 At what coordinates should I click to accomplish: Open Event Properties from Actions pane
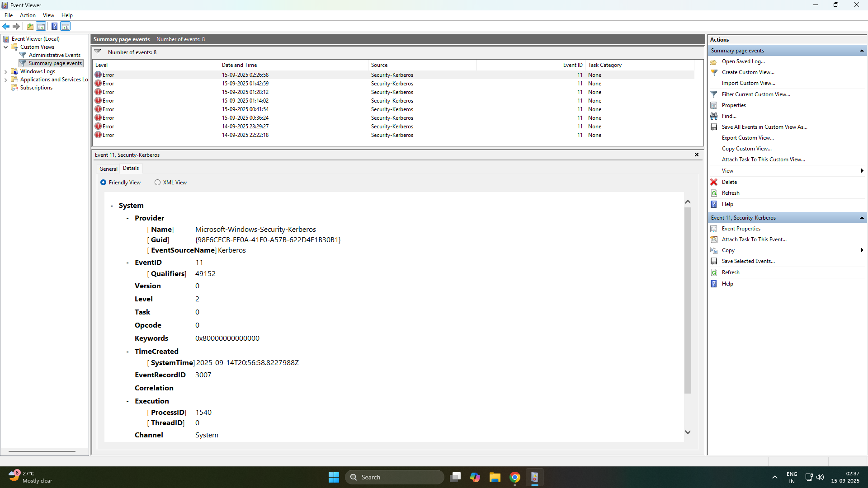741,229
